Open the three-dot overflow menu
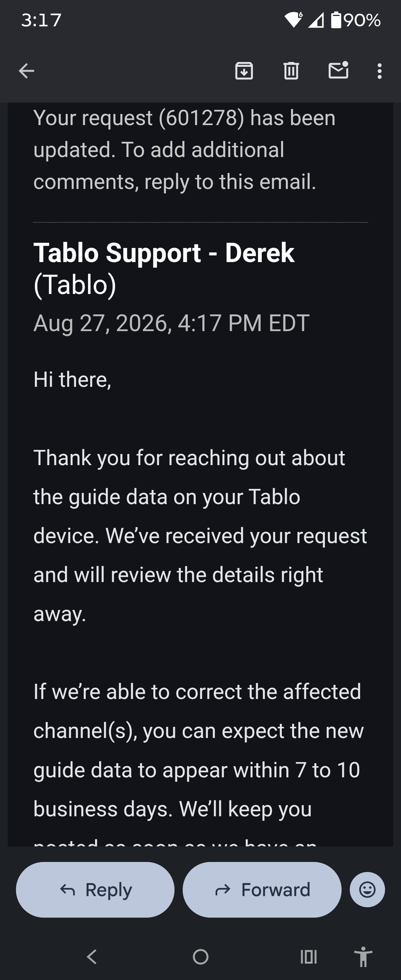This screenshot has width=401, height=980. click(x=379, y=71)
